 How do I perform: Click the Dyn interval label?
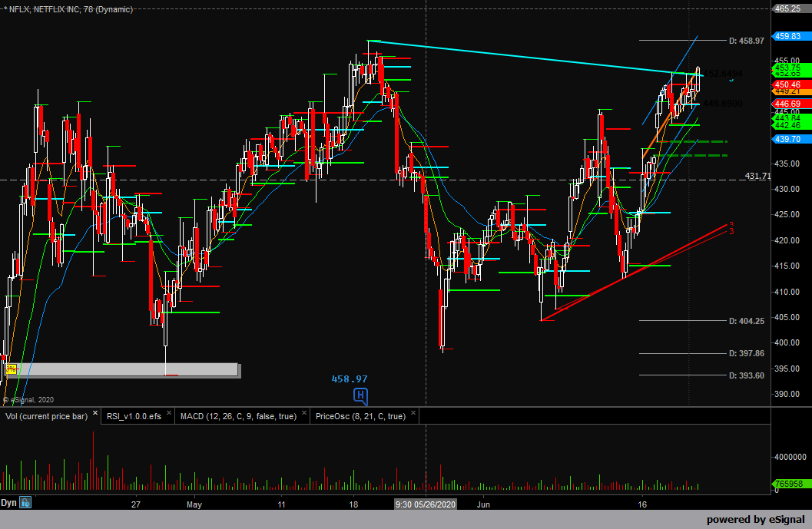point(8,503)
